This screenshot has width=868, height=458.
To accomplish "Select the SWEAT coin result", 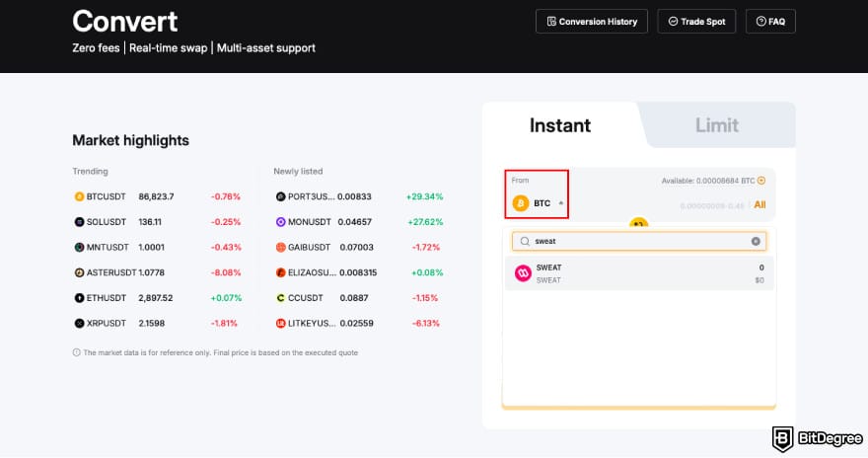I will pos(639,273).
